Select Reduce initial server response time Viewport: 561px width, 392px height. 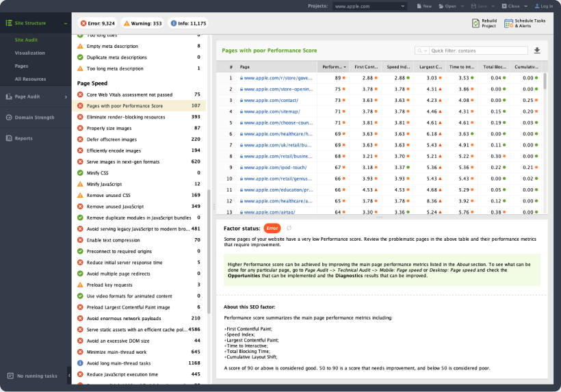140,263
